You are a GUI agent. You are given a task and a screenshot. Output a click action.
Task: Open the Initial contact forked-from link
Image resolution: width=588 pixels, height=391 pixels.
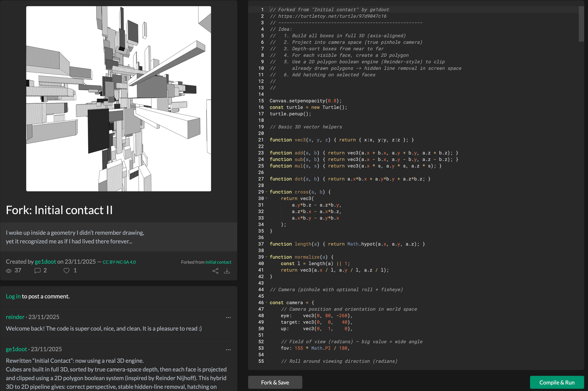point(218,262)
